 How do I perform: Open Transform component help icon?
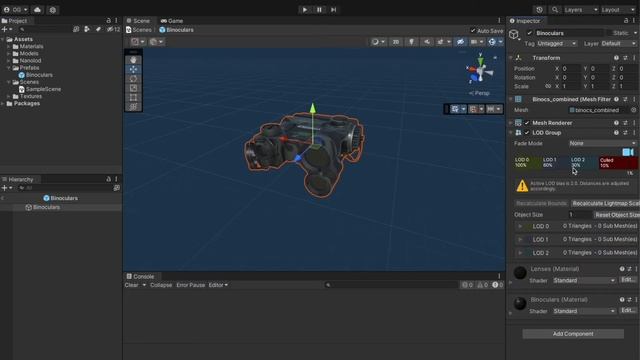click(x=616, y=58)
